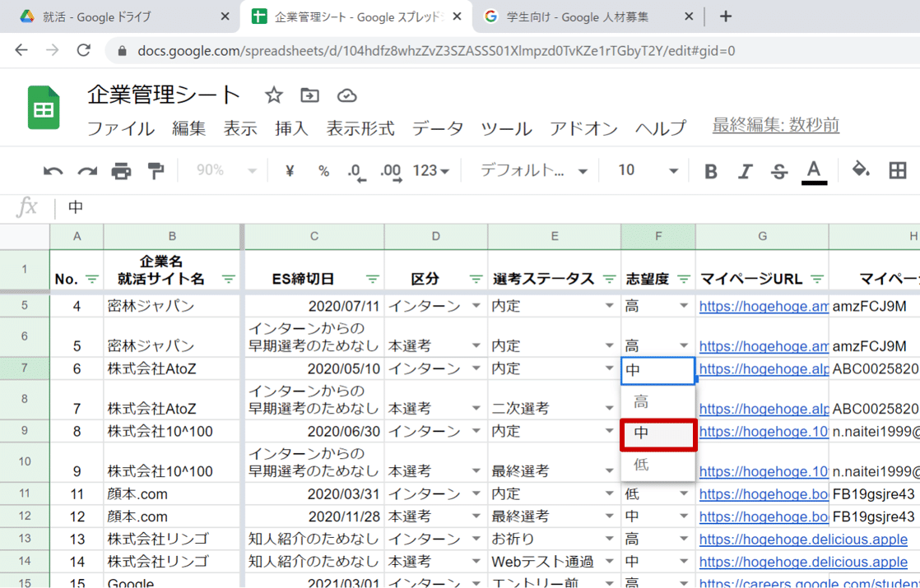Expand 志望度 dropdown in row 12
This screenshot has width=920, height=588.
click(684, 516)
